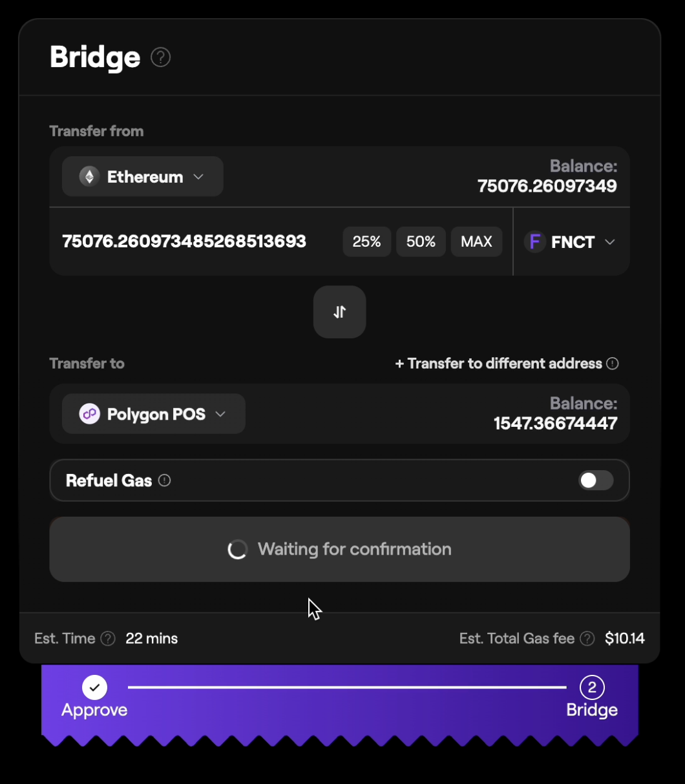Click the Bridge step number 2
The width and height of the screenshot is (685, 784).
click(591, 687)
